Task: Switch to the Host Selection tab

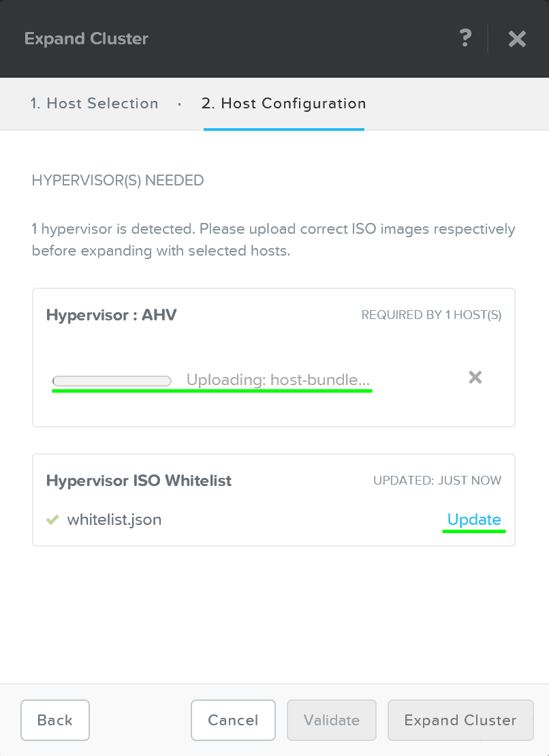Action: [94, 104]
